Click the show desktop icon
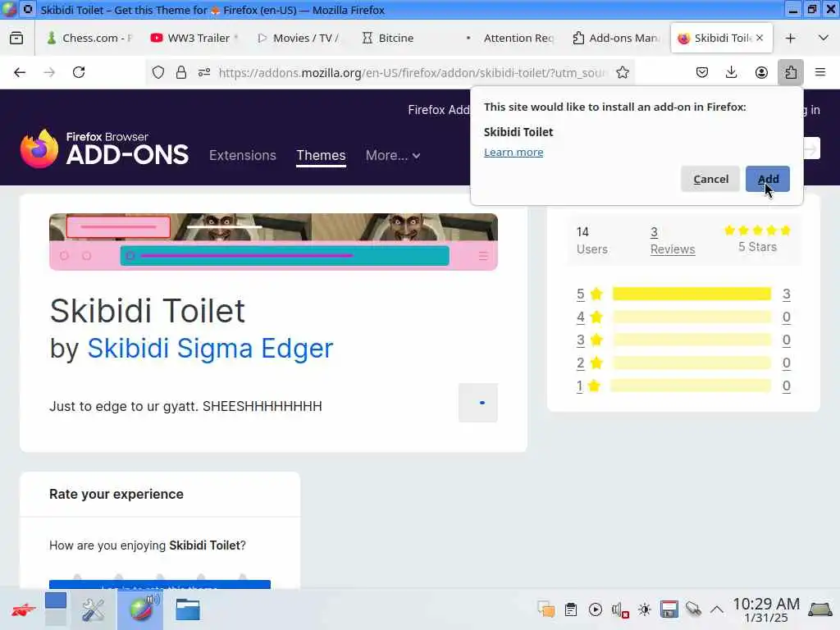This screenshot has width=840, height=630. (x=820, y=609)
